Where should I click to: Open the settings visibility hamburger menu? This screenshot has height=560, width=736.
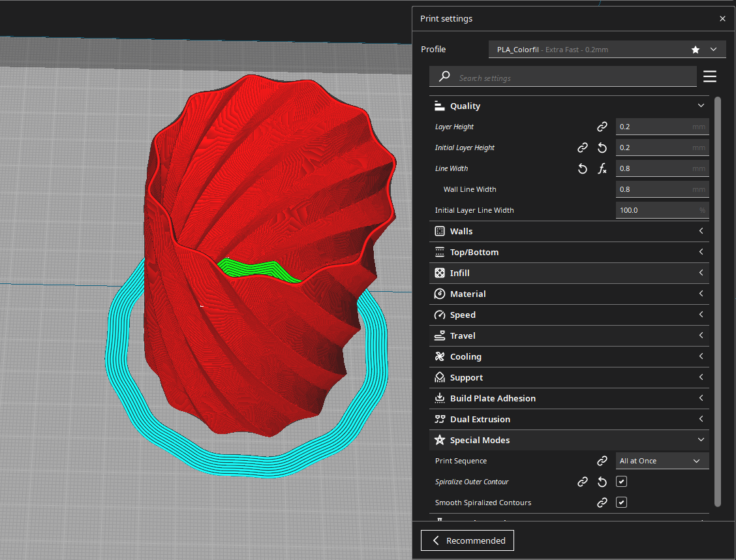[x=710, y=76]
